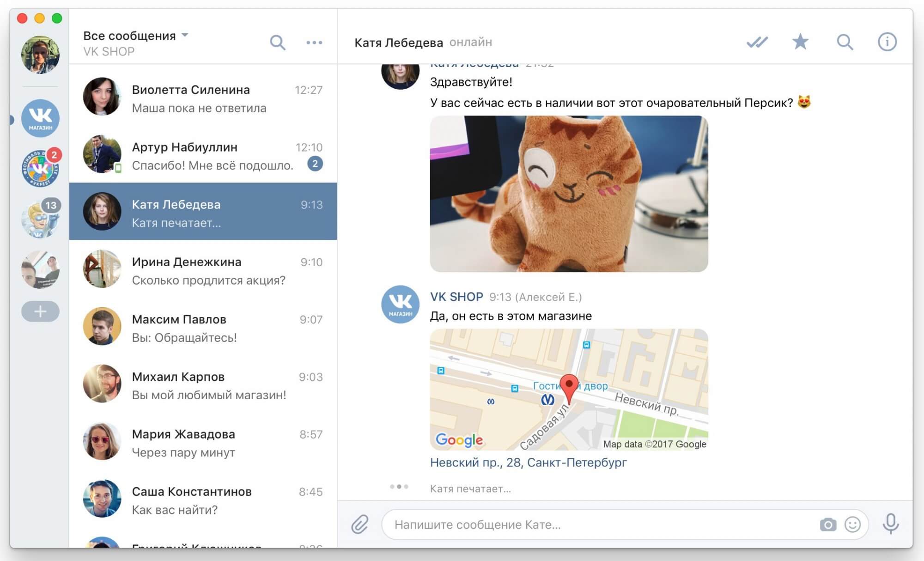The height and width of the screenshot is (561, 924).
Task: Click the VK SHOP sender name link
Action: [x=456, y=297]
